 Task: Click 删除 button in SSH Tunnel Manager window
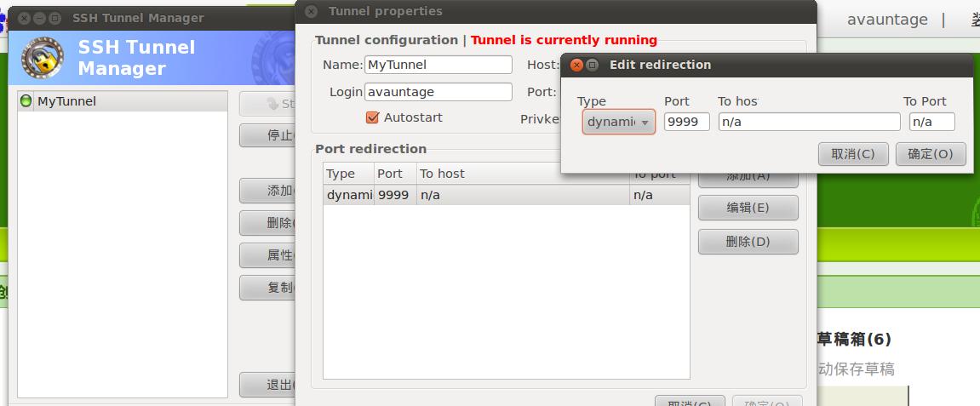[x=267, y=223]
